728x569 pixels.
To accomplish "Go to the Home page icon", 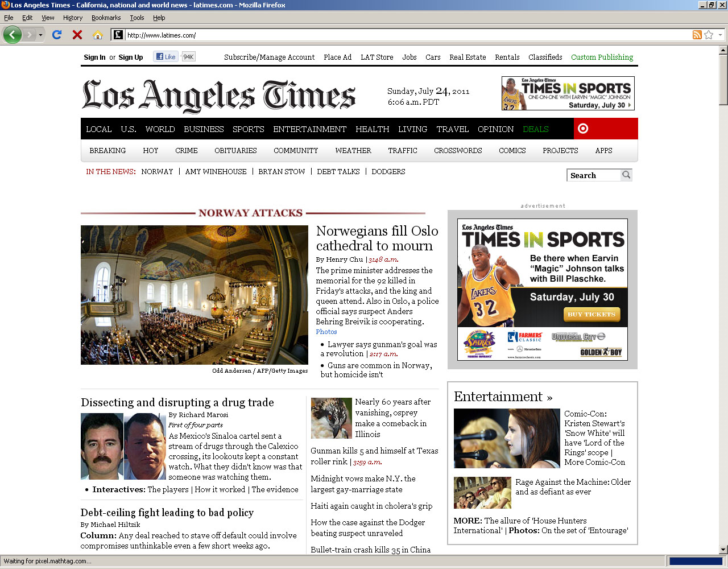I will pyautogui.click(x=98, y=35).
